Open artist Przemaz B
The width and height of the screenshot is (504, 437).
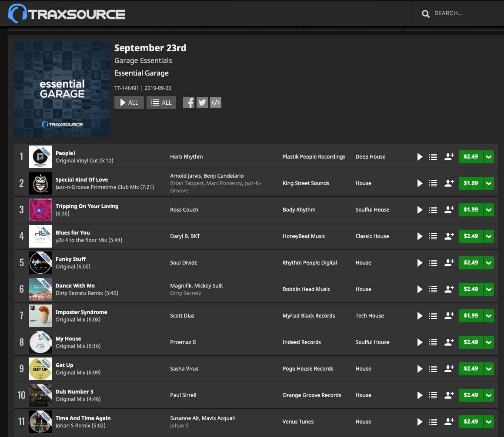(183, 342)
